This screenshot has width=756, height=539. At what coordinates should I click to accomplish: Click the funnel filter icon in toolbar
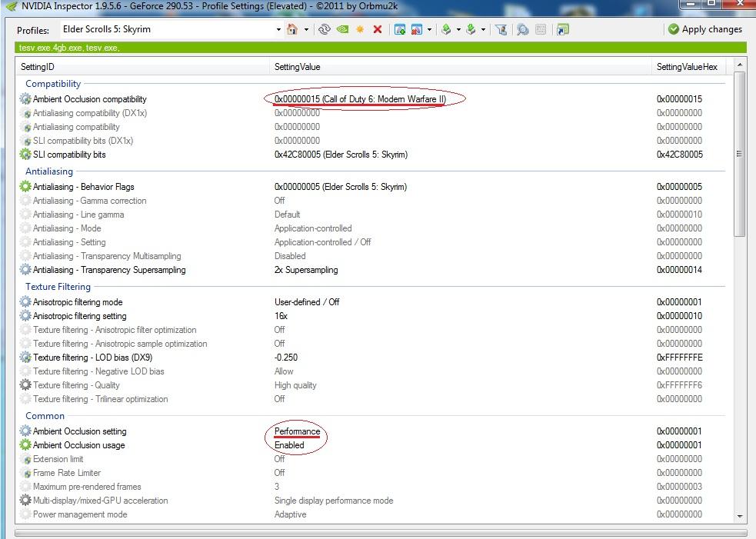501,29
